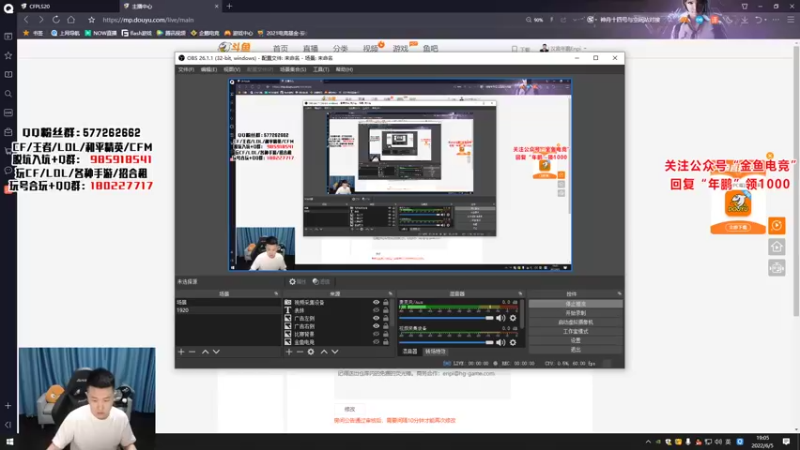Open OBS 场景集合 Scene Collection menu
This screenshot has height=450, width=800.
click(293, 69)
